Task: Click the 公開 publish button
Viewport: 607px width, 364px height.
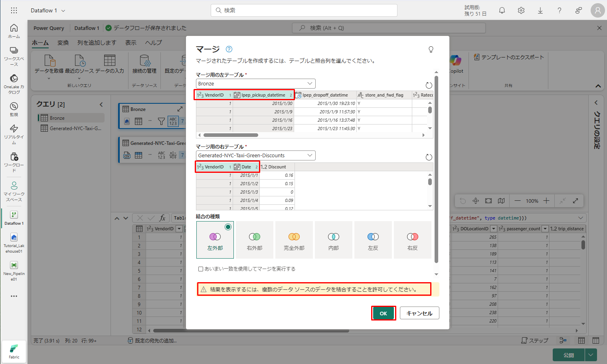Action: tap(569, 355)
